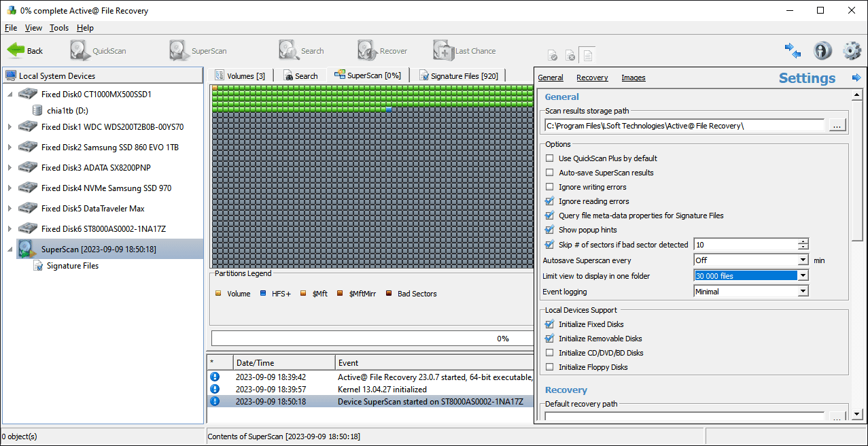The image size is (868, 446).
Task: Uncheck Ignore reading errors
Action: [x=550, y=201]
